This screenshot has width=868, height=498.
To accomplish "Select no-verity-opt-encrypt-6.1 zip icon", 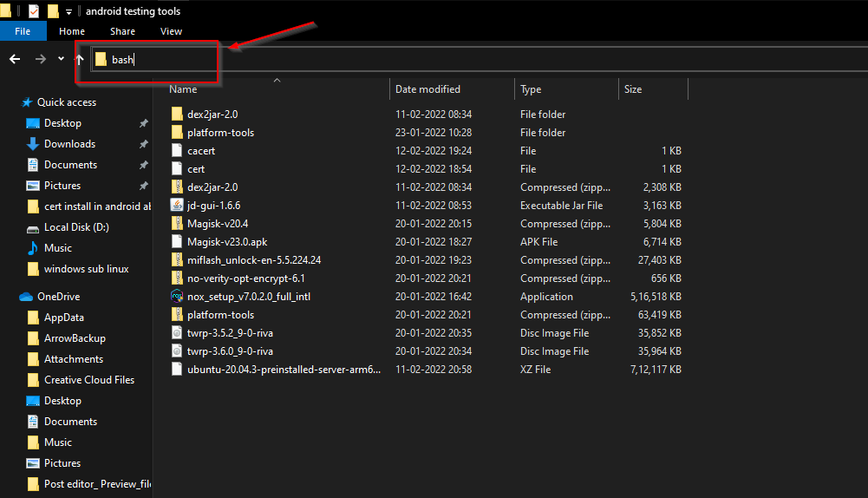I will [x=177, y=278].
